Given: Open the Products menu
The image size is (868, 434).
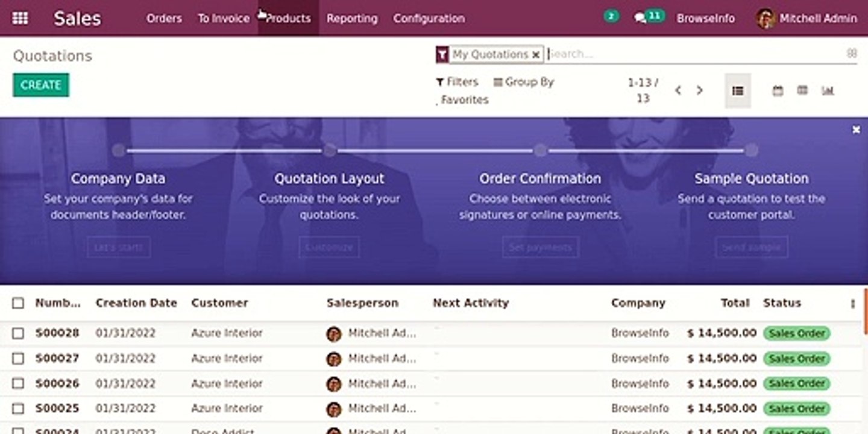Looking at the screenshot, I should 288,19.
